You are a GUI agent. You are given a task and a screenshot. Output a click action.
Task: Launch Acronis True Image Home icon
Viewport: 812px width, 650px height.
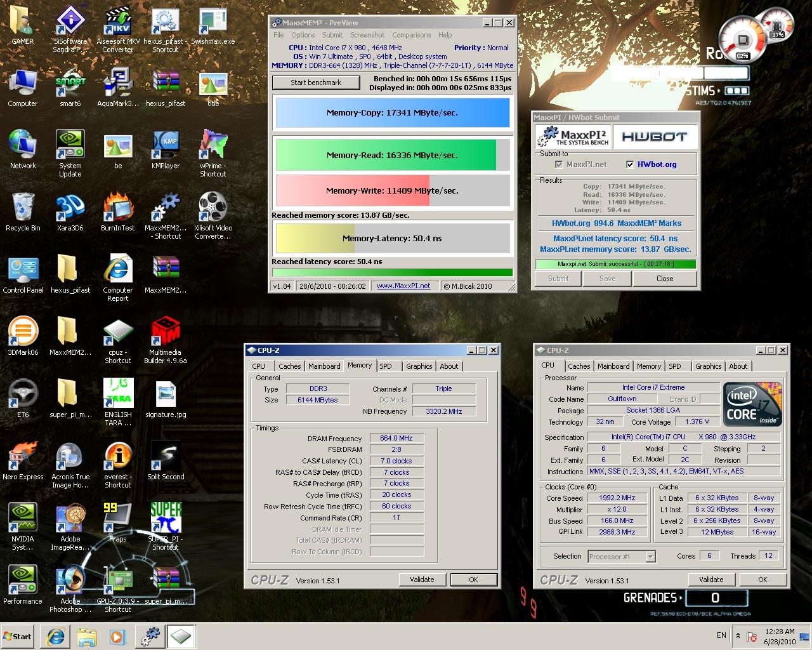pyautogui.click(x=70, y=465)
